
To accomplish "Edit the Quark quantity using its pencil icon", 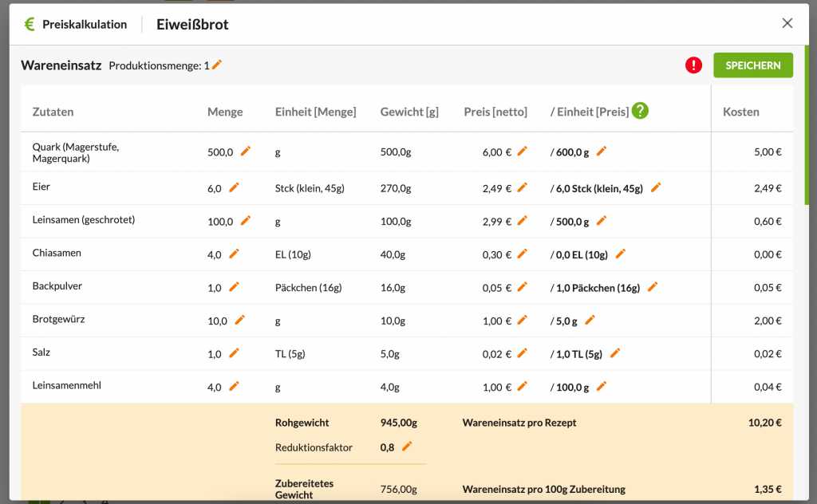I will (247, 150).
